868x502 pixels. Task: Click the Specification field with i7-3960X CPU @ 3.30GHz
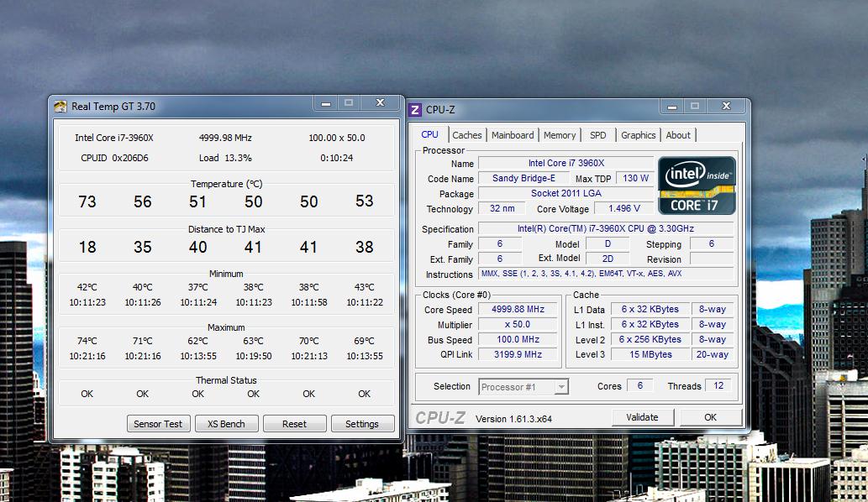tap(606, 228)
